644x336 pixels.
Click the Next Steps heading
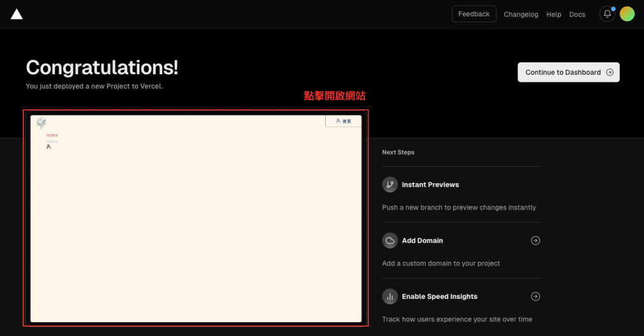(x=398, y=152)
